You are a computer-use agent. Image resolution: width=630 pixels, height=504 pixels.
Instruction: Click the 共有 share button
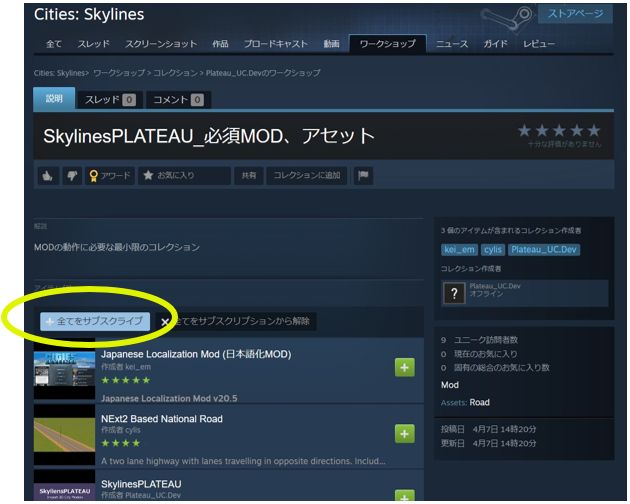pyautogui.click(x=249, y=176)
